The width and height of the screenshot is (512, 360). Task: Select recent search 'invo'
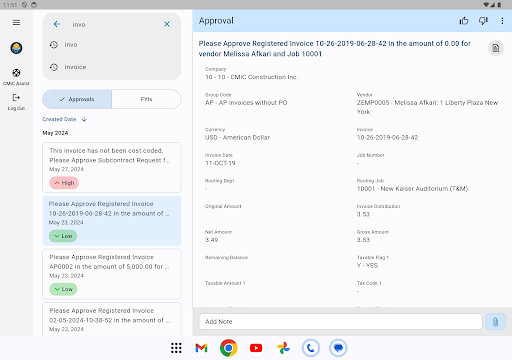[x=112, y=45]
